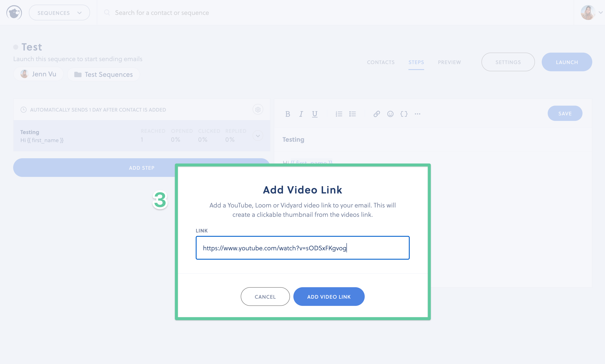The image size is (605, 364).
Task: Open more options ellipsis in editor toolbar
Action: click(x=418, y=114)
